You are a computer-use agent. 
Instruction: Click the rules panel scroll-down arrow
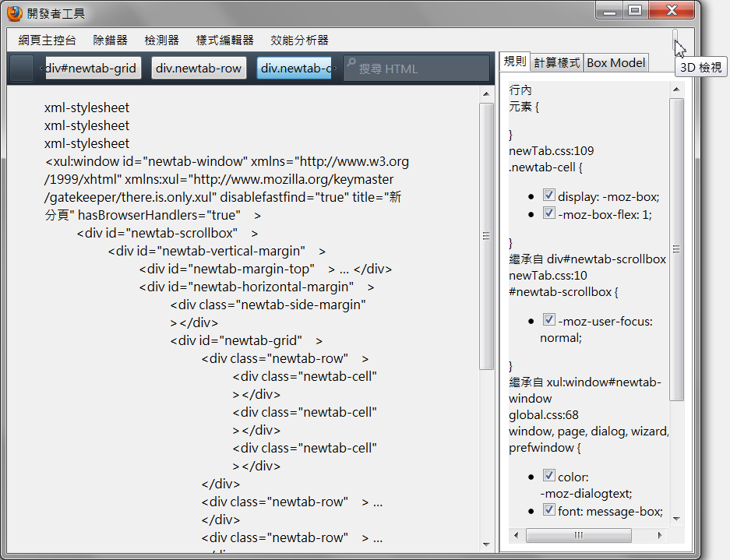pyautogui.click(x=676, y=519)
